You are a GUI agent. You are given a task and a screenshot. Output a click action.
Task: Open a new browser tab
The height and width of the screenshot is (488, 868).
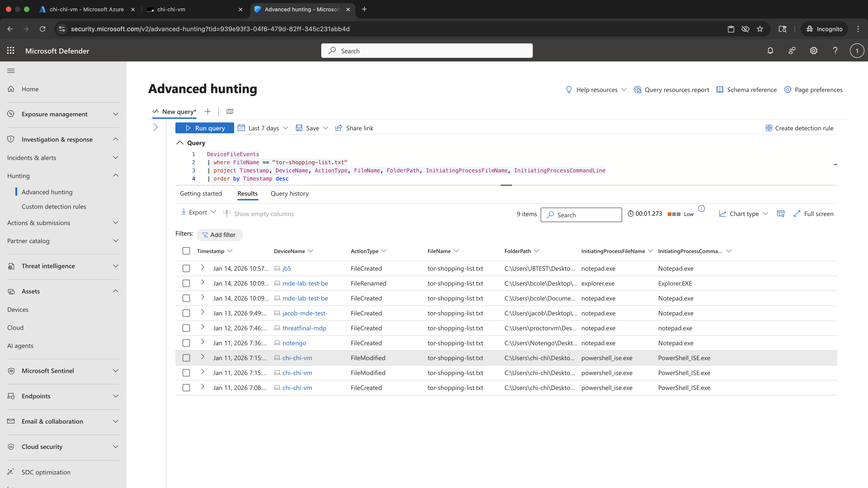pyautogui.click(x=364, y=9)
